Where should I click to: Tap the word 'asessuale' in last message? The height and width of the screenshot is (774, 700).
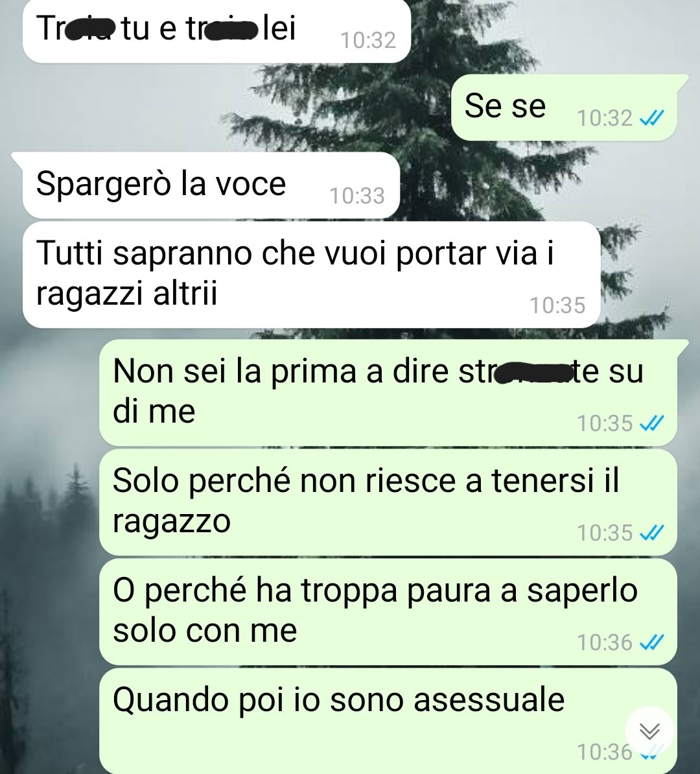[489, 699]
